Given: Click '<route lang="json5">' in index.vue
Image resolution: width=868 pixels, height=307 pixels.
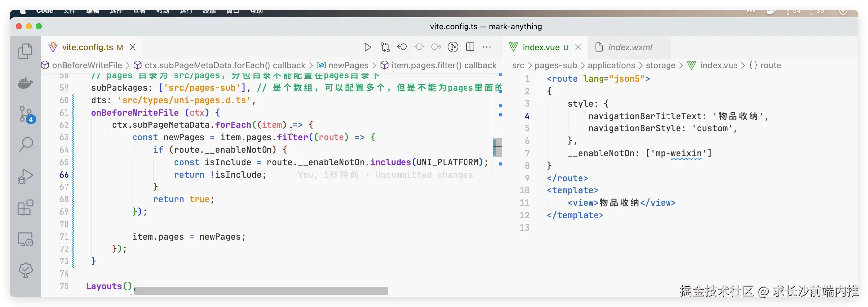Looking at the screenshot, I should click(599, 79).
